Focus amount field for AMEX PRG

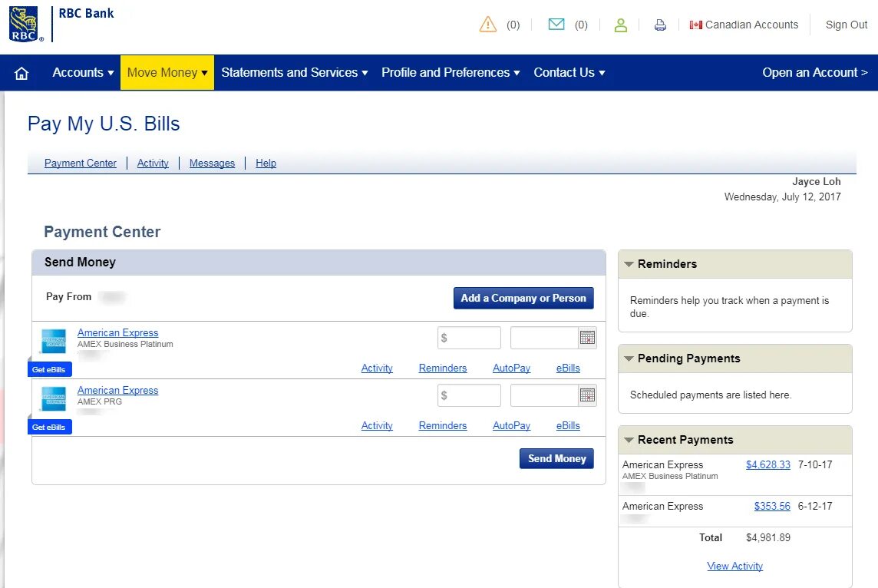coord(469,395)
